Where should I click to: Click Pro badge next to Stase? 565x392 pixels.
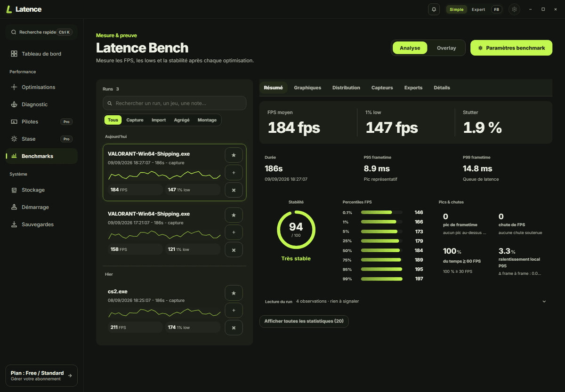click(66, 139)
